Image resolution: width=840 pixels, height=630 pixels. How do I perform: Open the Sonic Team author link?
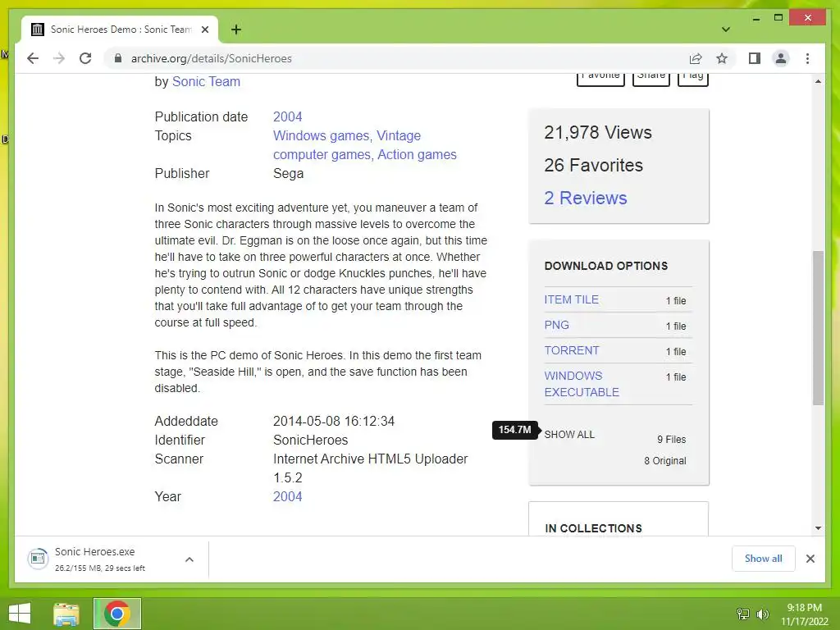coord(206,81)
